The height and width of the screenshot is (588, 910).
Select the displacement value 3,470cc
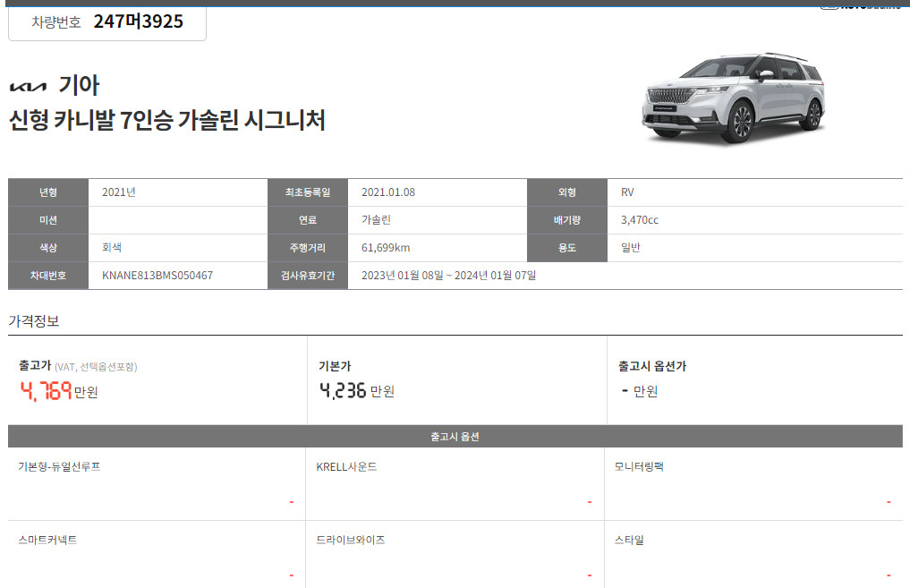click(640, 220)
